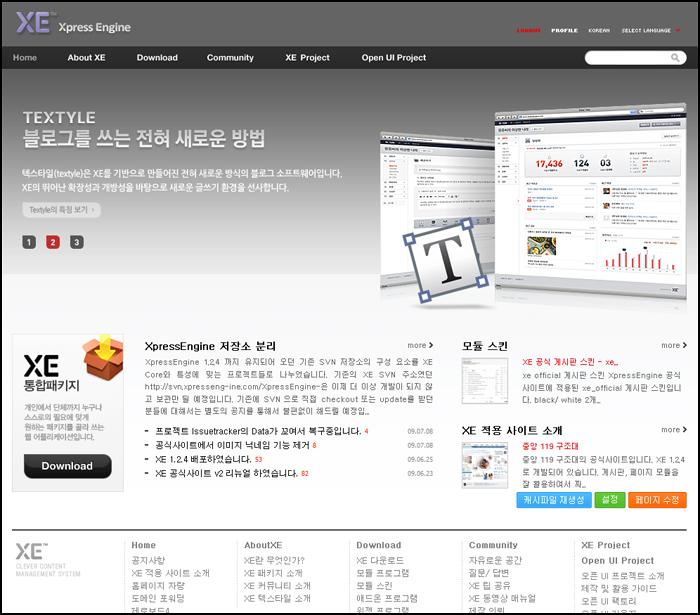Screen dimensions: 700x615
Task: Click the green 설정 button
Action: pyautogui.click(x=610, y=500)
